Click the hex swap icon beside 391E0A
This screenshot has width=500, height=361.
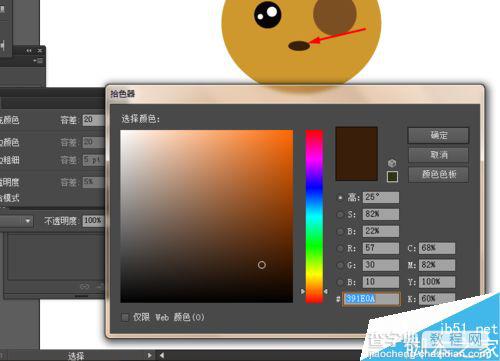click(x=338, y=299)
